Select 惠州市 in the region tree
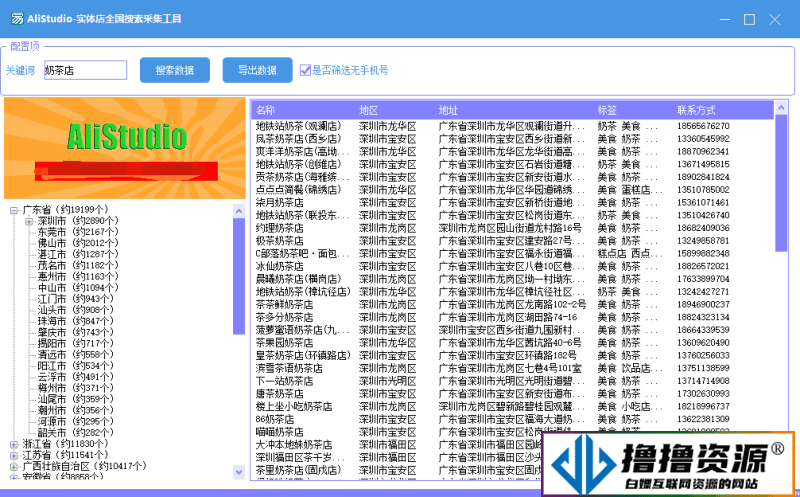Viewport: 800px width, 497px height. [x=78, y=277]
